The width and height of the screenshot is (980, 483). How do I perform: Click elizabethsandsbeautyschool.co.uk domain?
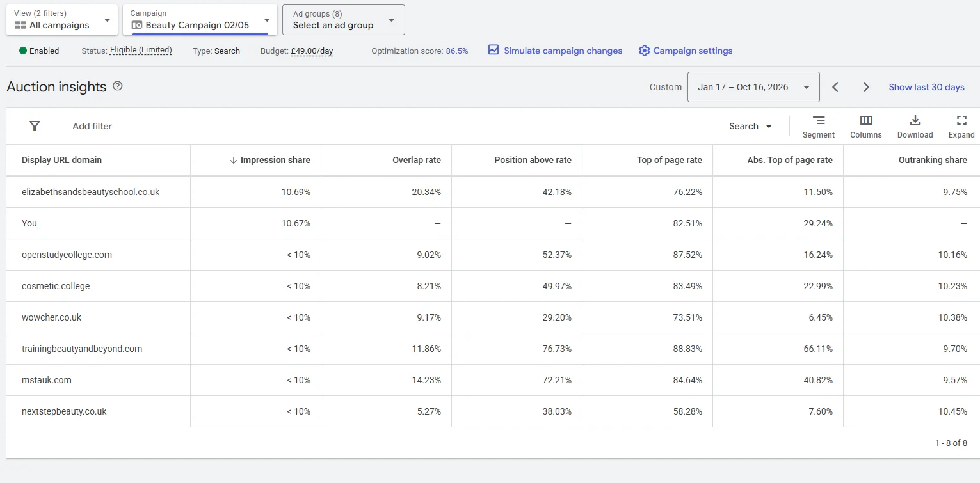tap(90, 192)
